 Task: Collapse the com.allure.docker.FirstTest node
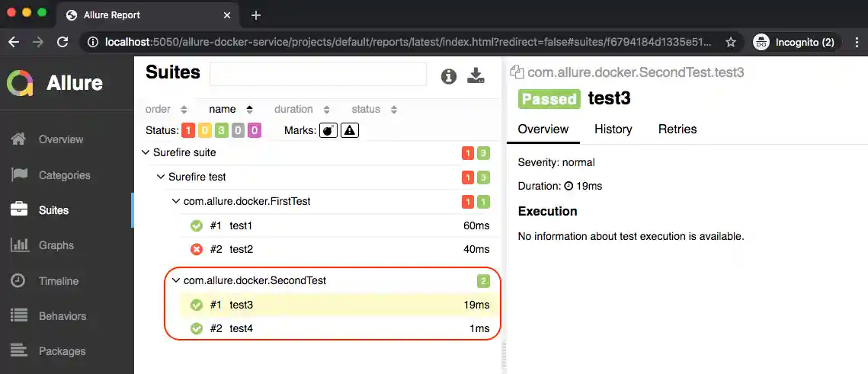[x=176, y=202]
